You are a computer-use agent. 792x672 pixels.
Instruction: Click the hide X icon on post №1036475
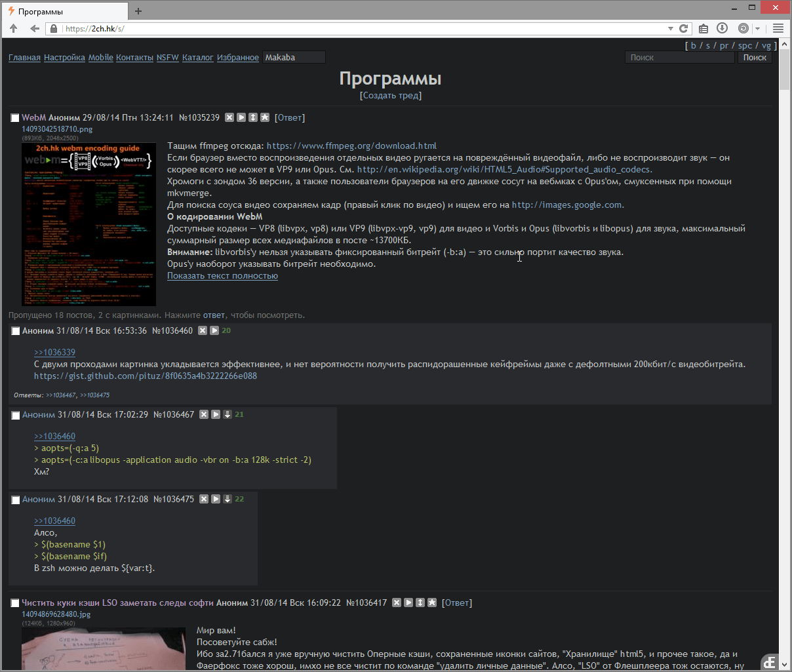(204, 499)
